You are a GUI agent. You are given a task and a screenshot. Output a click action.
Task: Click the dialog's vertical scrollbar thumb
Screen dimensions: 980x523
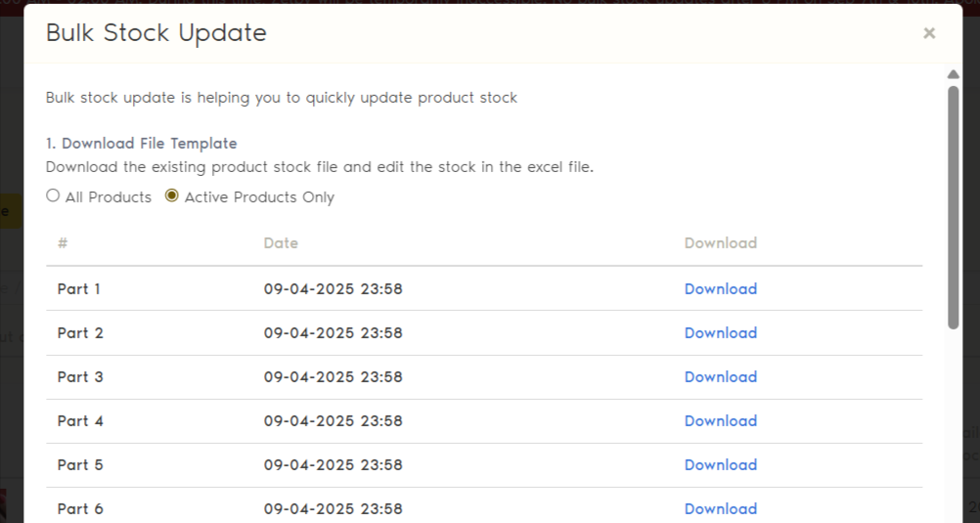(954, 205)
